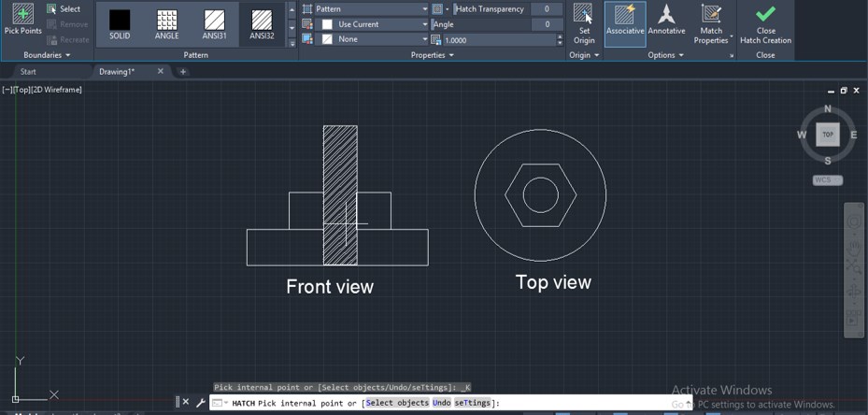Add a new drawing tab
This screenshot has width=868, height=415.
[x=183, y=71]
